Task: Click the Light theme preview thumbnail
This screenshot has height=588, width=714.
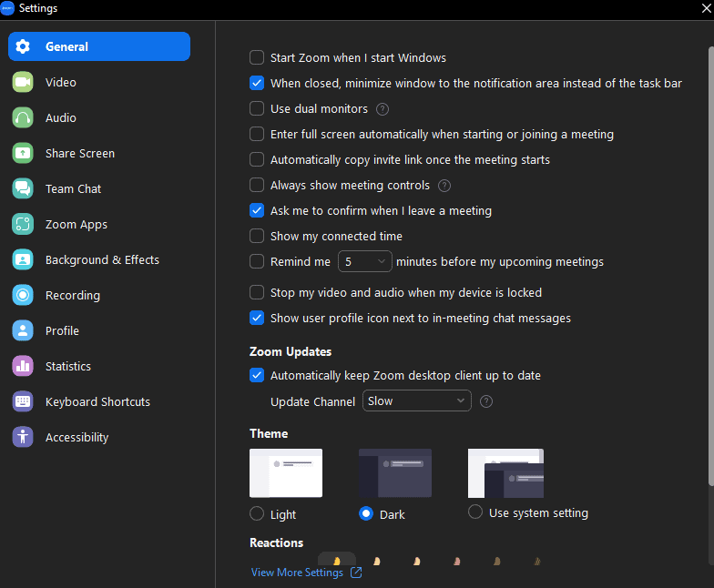Action: [286, 473]
